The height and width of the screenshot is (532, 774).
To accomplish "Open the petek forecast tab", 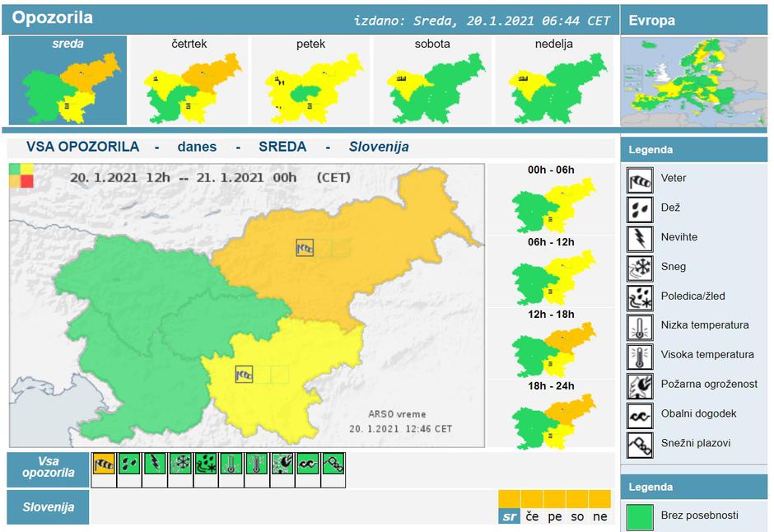I will [x=310, y=80].
